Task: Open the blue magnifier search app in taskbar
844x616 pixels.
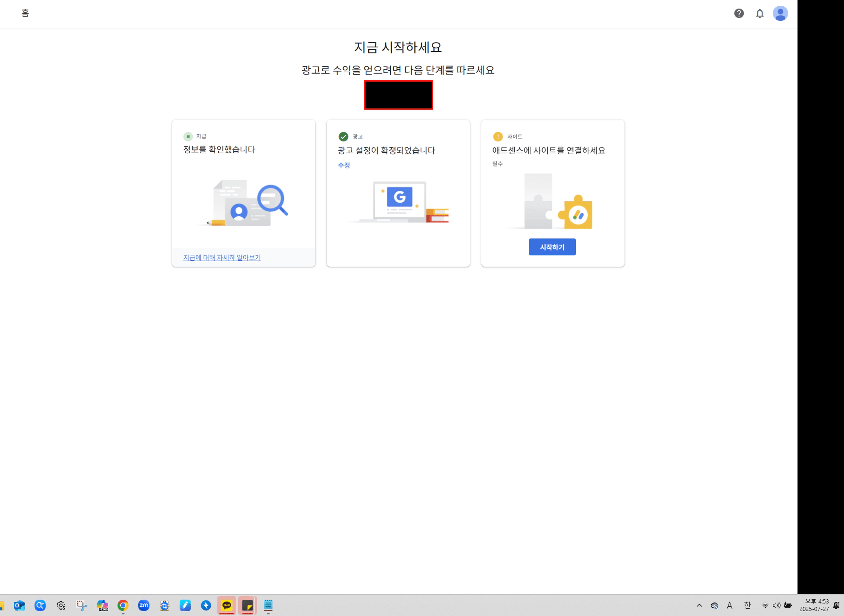Action: 40,605
